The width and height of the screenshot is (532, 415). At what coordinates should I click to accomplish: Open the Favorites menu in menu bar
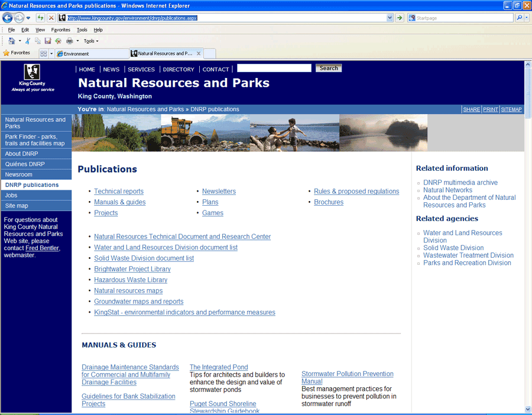pyautogui.click(x=60, y=30)
